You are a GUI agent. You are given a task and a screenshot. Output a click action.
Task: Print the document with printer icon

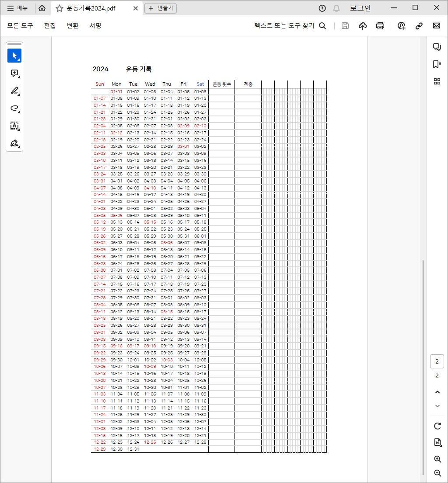click(x=380, y=26)
